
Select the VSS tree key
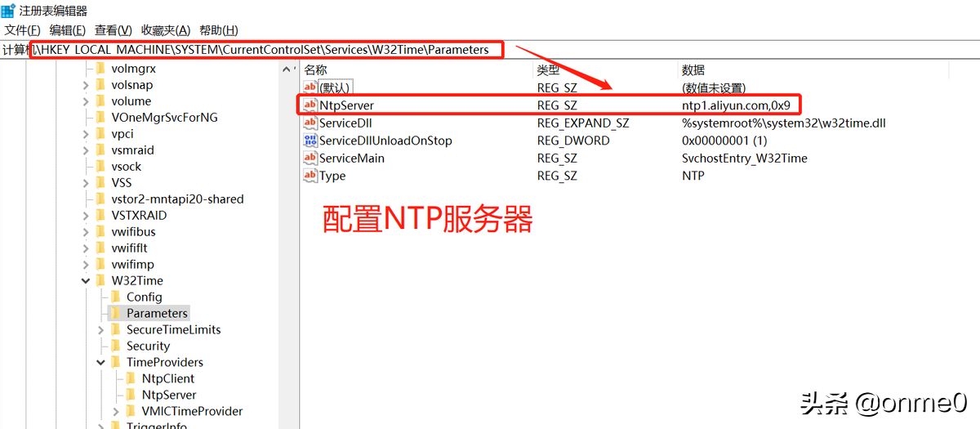[122, 183]
